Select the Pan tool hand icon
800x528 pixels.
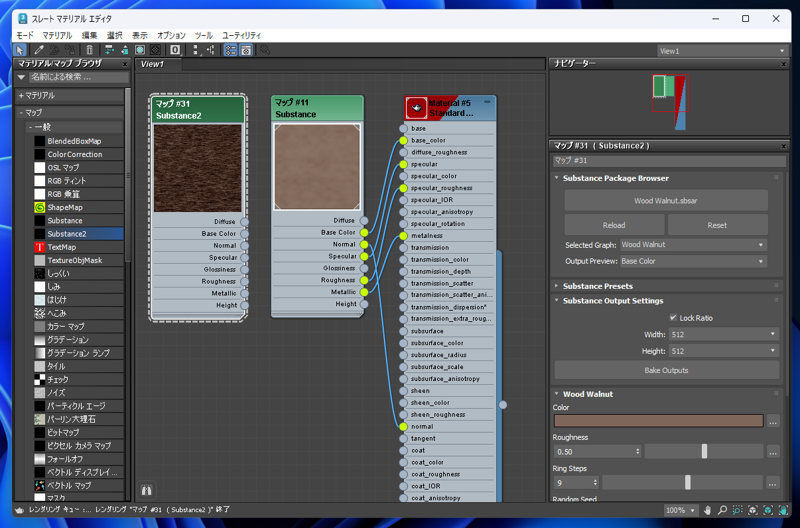pyautogui.click(x=707, y=510)
